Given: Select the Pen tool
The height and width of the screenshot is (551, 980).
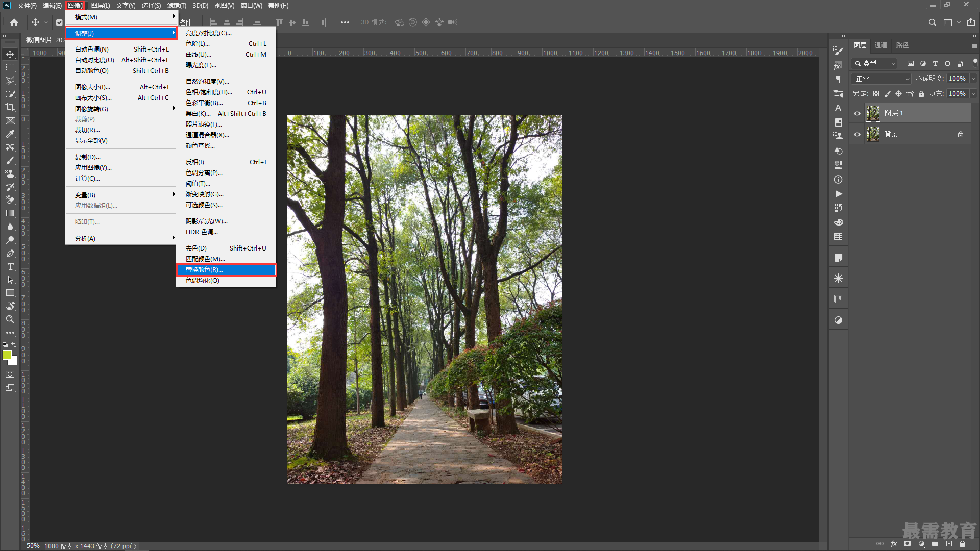Looking at the screenshot, I should (10, 253).
